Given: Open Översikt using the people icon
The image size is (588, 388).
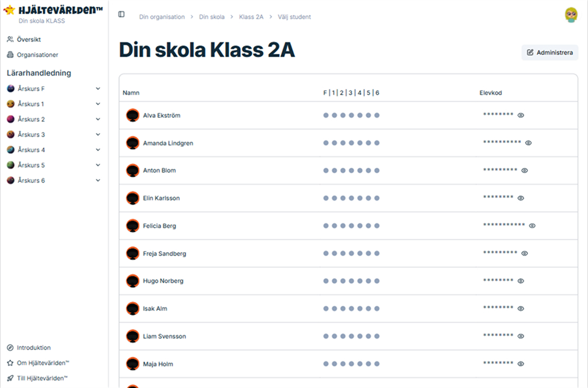Looking at the screenshot, I should click(9, 39).
